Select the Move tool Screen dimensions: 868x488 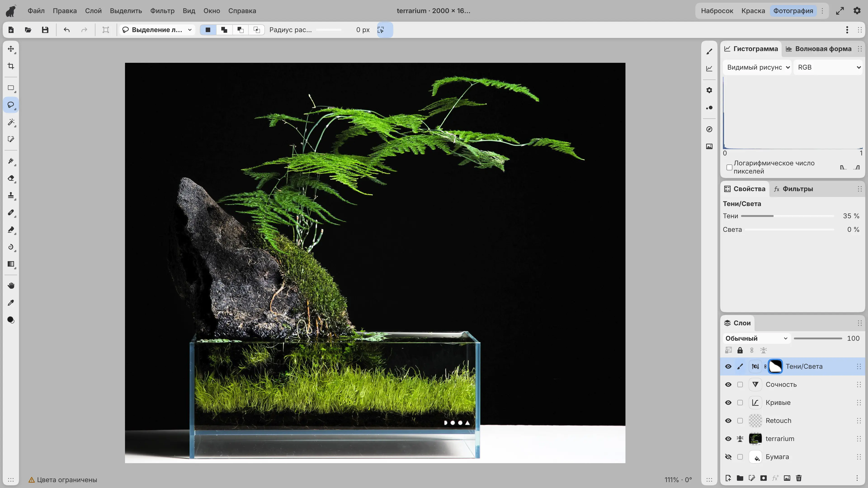(x=11, y=49)
